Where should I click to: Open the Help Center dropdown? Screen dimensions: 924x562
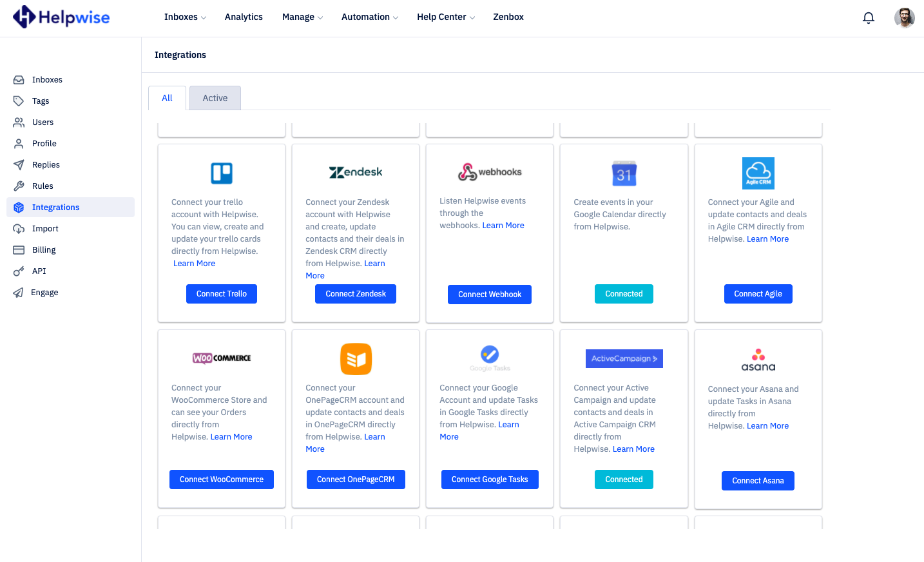click(x=445, y=17)
